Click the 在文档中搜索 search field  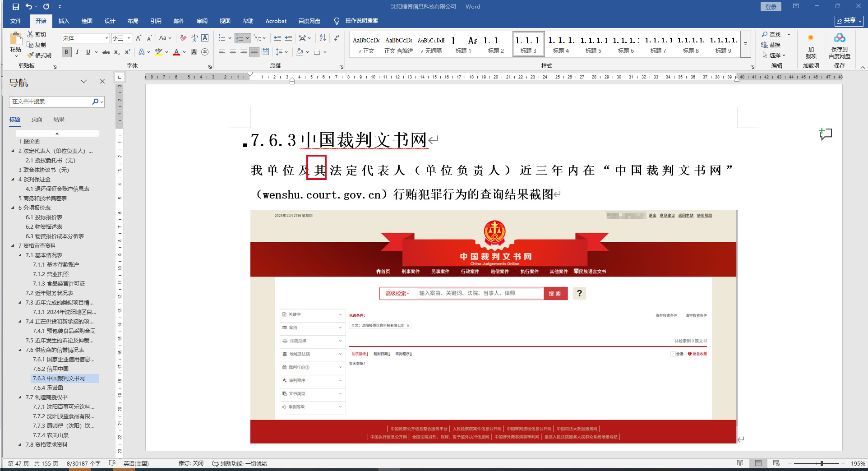(x=51, y=102)
